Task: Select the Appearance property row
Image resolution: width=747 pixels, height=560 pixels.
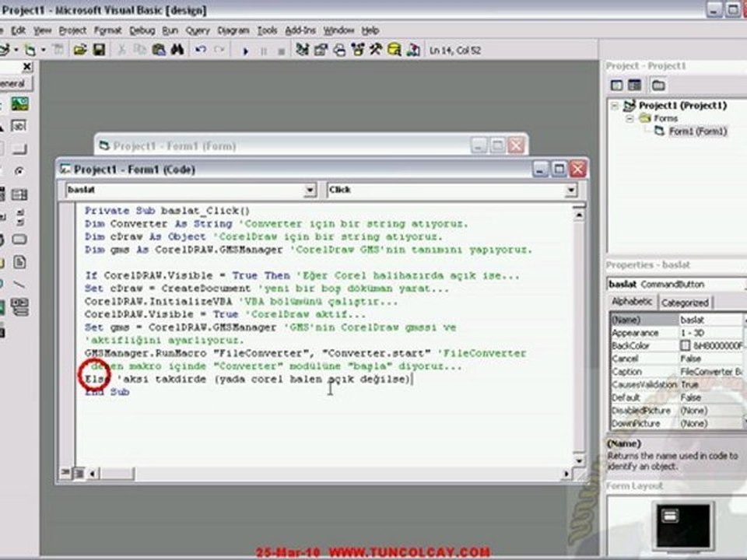Action: click(676, 333)
